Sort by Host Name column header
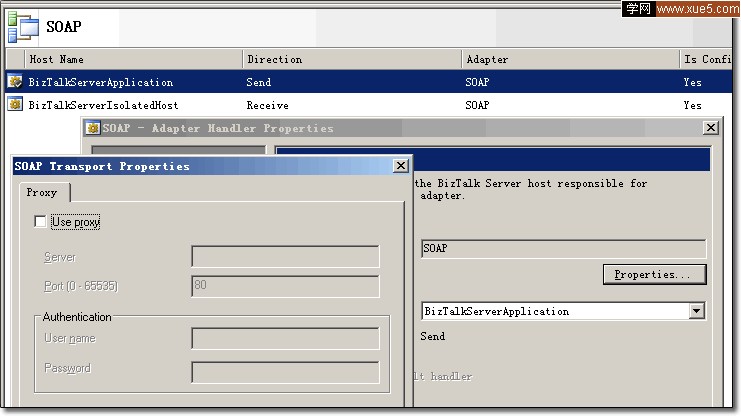This screenshot has height=416, width=741. click(x=133, y=59)
